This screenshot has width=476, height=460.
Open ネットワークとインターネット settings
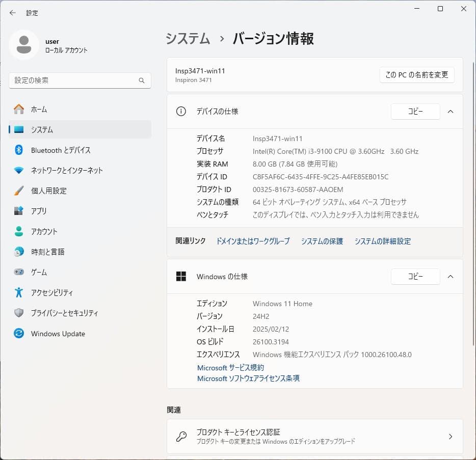(x=80, y=170)
